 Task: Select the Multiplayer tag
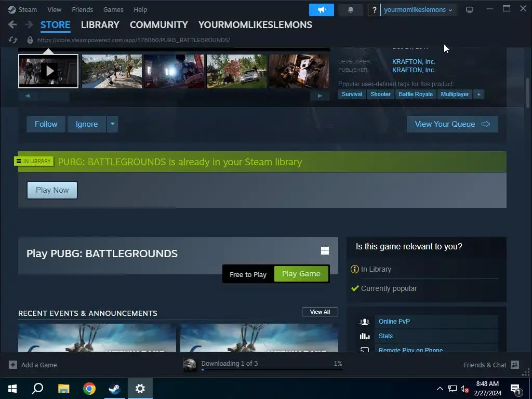455,95
